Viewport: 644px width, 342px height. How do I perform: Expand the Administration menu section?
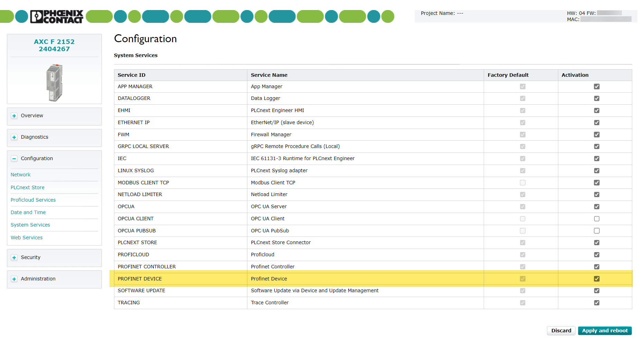[14, 279]
